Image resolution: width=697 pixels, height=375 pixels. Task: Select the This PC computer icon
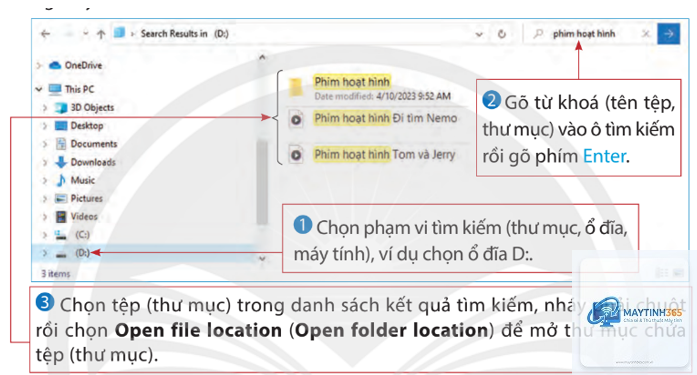[x=55, y=89]
